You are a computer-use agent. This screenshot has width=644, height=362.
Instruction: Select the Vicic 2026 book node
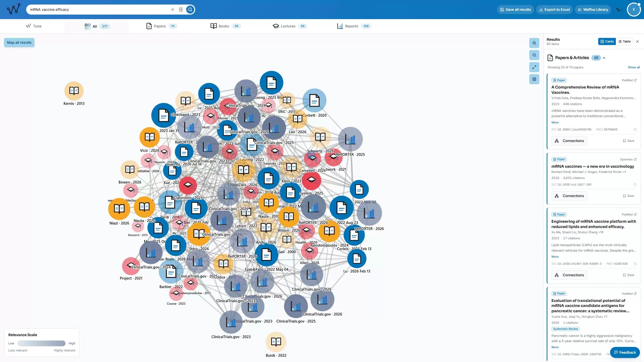(x=150, y=137)
